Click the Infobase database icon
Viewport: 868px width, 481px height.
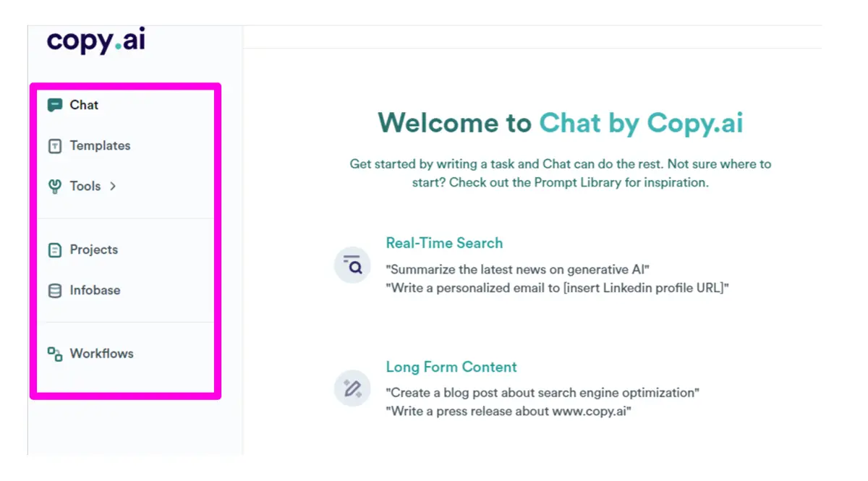(x=55, y=291)
